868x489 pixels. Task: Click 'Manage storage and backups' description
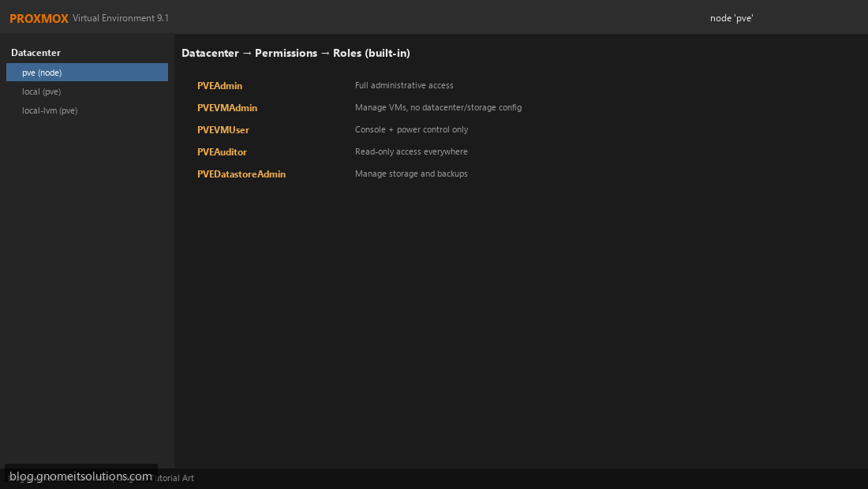[411, 174]
